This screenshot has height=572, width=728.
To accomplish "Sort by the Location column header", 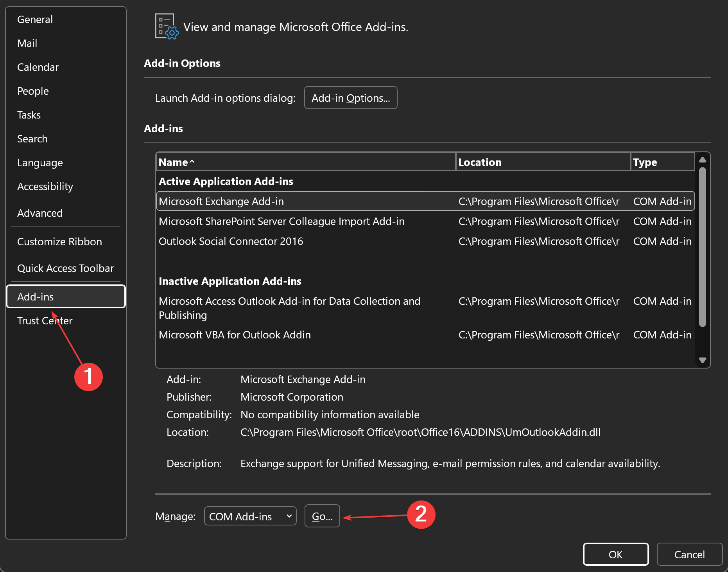I will point(543,162).
